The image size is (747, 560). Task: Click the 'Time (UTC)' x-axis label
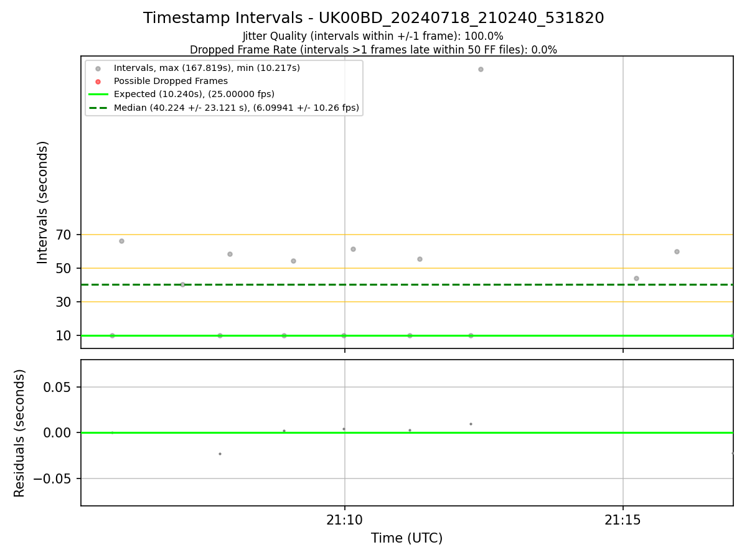point(407,538)
